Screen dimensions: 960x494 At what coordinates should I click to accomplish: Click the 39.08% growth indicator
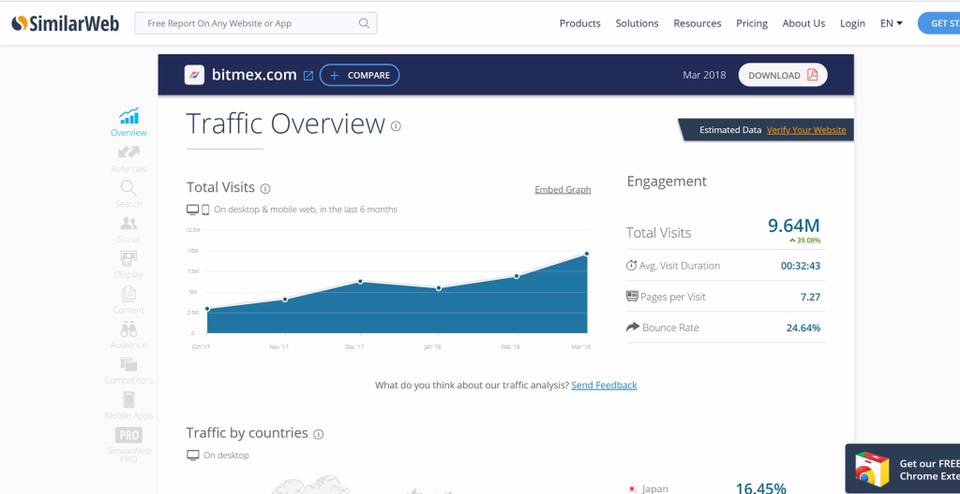804,241
